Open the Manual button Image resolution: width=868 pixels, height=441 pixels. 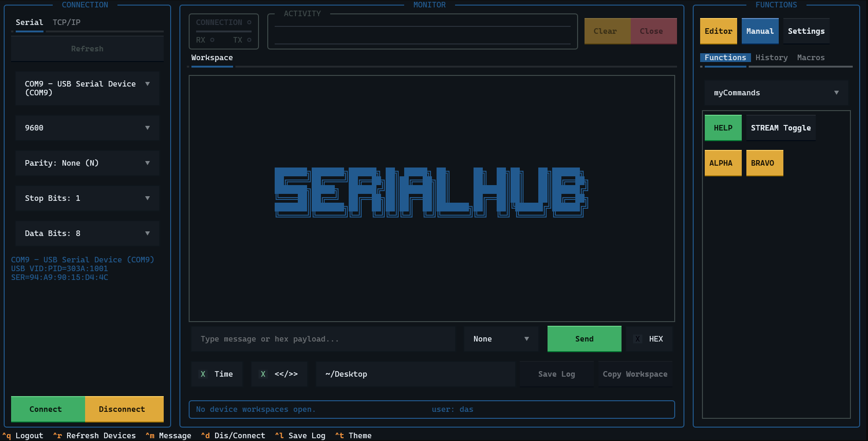760,31
